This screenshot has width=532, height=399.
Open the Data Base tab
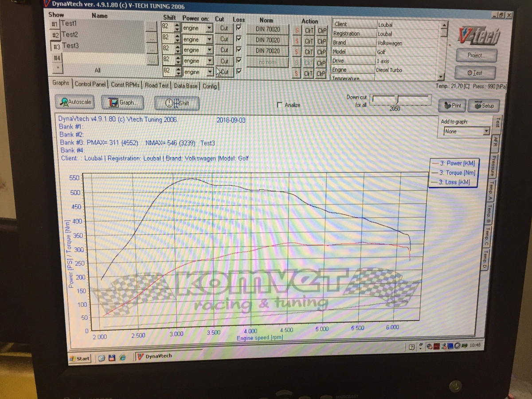coord(186,86)
